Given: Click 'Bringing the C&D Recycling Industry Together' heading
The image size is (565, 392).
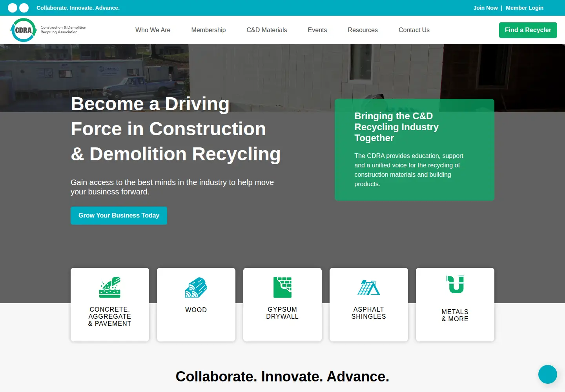Looking at the screenshot, I should click(x=396, y=127).
